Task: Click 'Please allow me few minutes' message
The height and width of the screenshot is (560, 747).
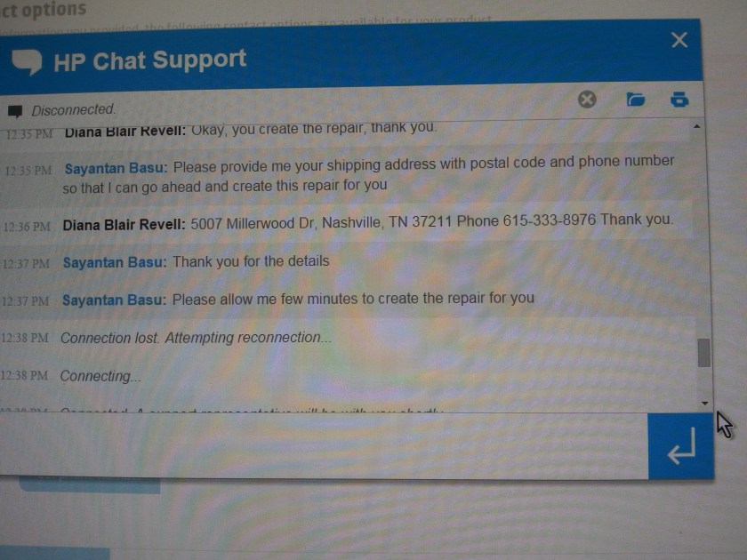Action: click(x=353, y=299)
